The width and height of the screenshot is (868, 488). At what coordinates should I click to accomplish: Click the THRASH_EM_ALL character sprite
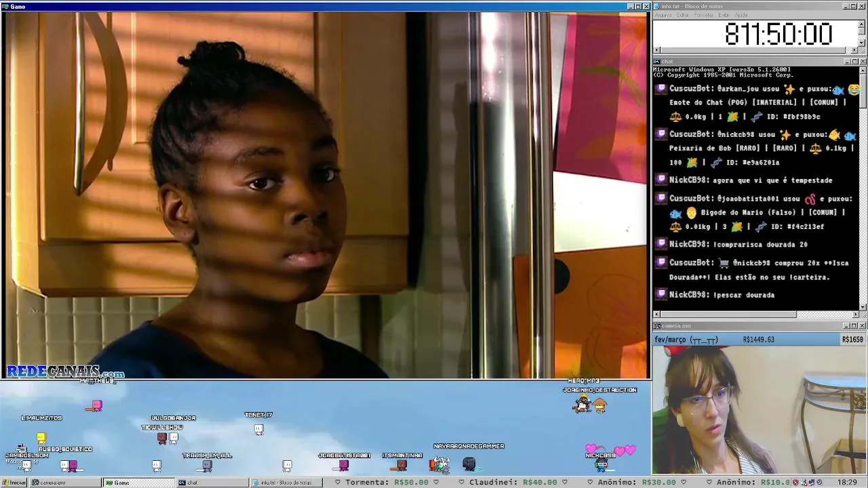pyautogui.click(x=207, y=466)
